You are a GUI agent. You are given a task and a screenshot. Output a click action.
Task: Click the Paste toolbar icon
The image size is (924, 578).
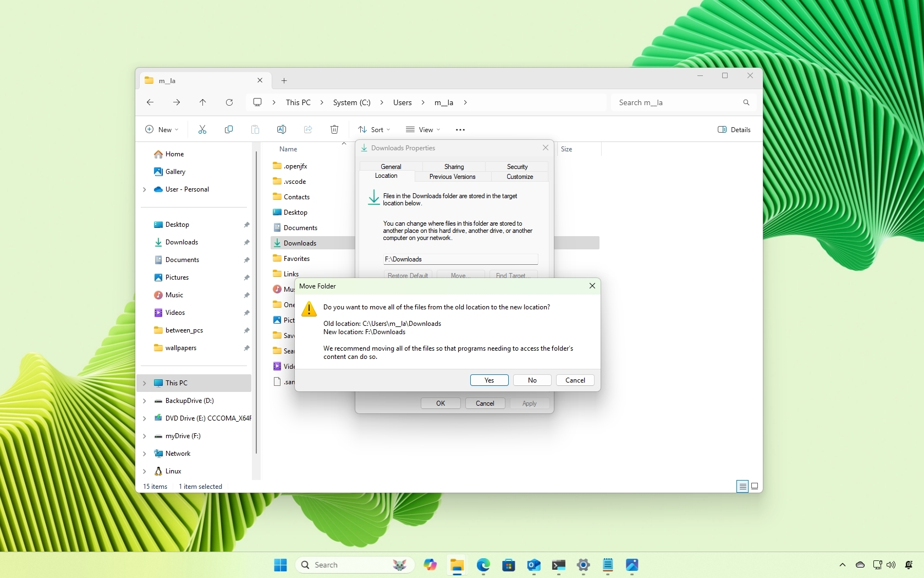pos(255,129)
